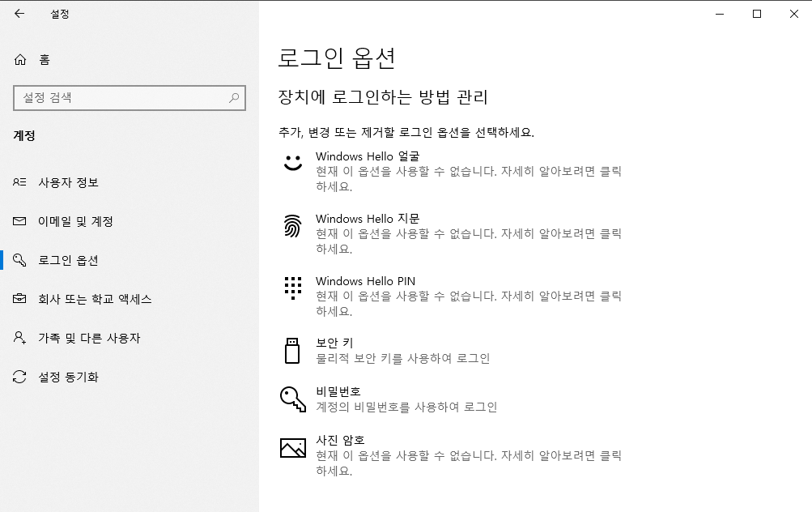Expand the Windows Hello 지문 option
The height and width of the screenshot is (512, 812).
(x=451, y=233)
